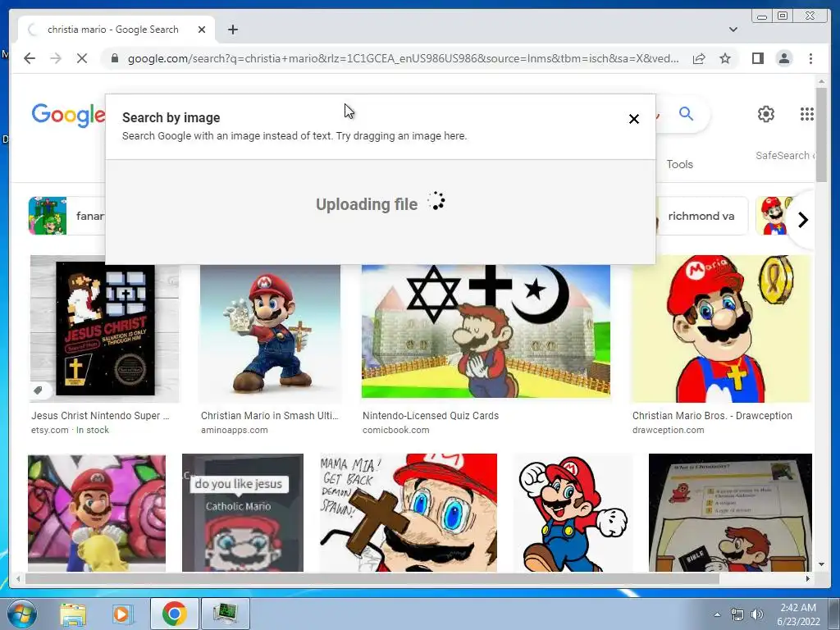840x630 pixels.
Task: Show hidden tray icons arrow
Action: pyautogui.click(x=717, y=614)
